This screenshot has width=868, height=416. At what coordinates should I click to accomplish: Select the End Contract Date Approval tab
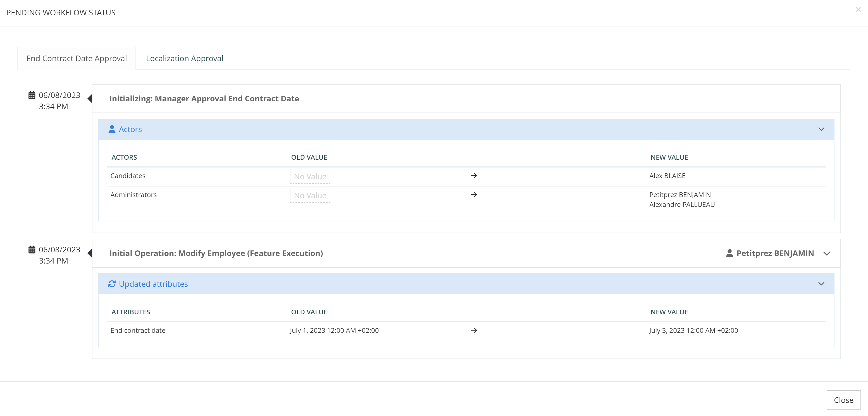pyautogui.click(x=77, y=59)
